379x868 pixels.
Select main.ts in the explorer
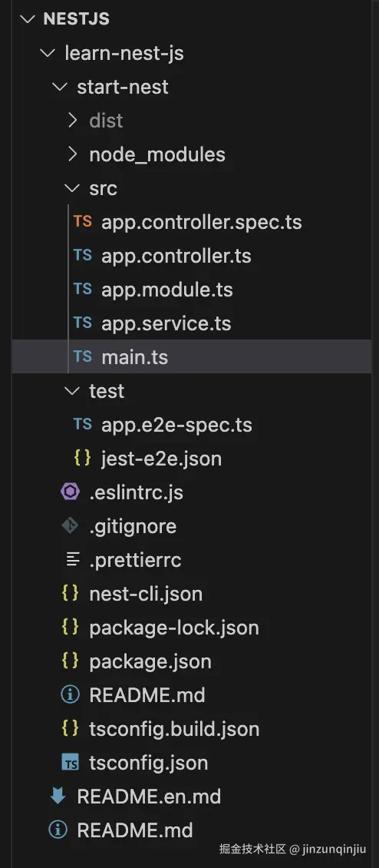point(192,357)
